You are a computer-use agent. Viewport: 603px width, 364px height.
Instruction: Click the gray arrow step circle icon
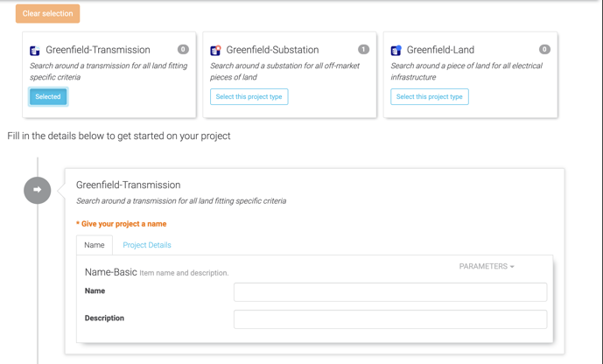point(38,189)
